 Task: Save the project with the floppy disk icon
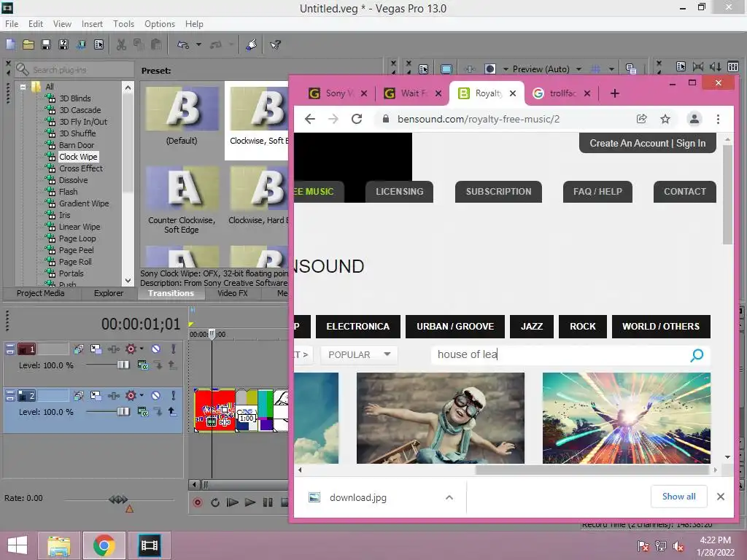point(46,44)
